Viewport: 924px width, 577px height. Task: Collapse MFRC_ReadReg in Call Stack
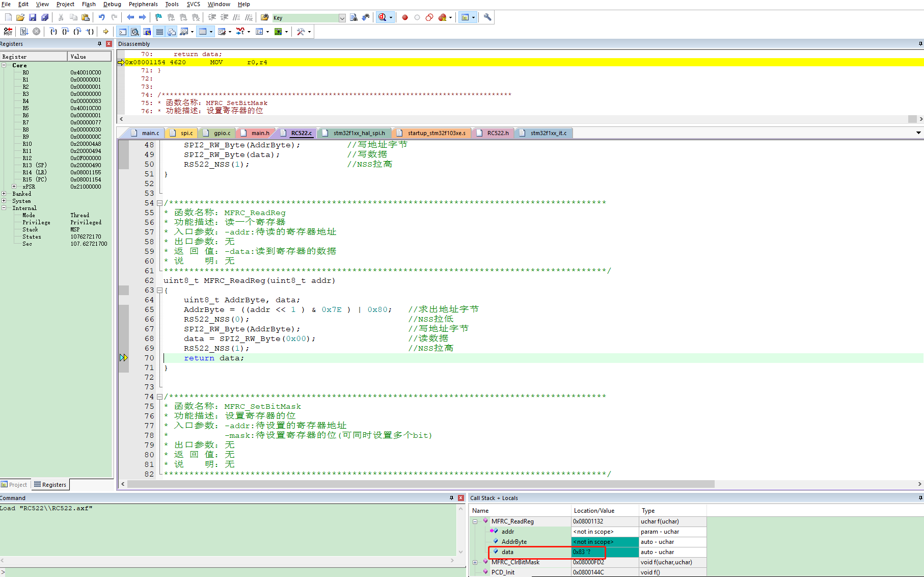(x=475, y=521)
